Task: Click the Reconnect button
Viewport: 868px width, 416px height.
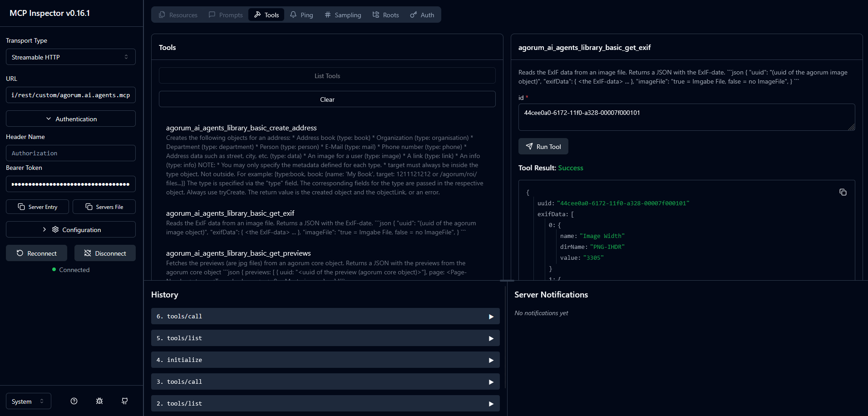Action: (36, 253)
